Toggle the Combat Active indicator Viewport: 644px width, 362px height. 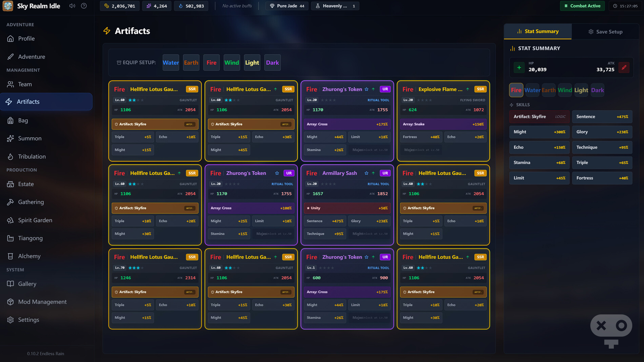[582, 6]
